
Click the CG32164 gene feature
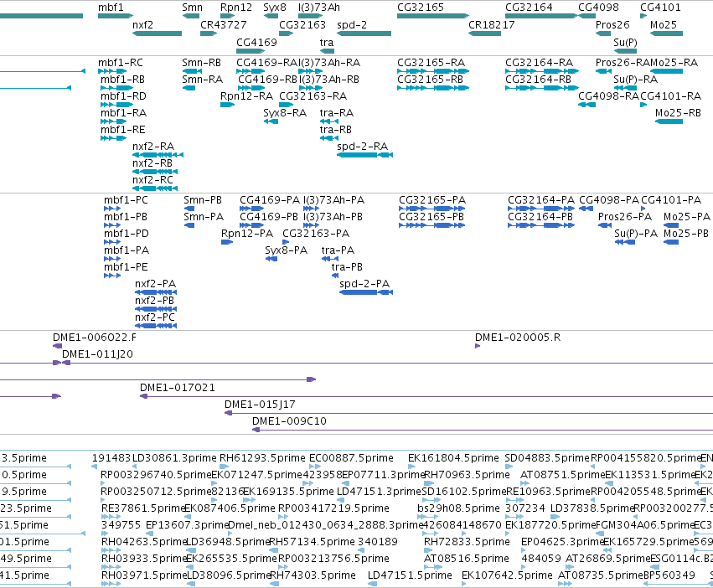tap(541, 16)
